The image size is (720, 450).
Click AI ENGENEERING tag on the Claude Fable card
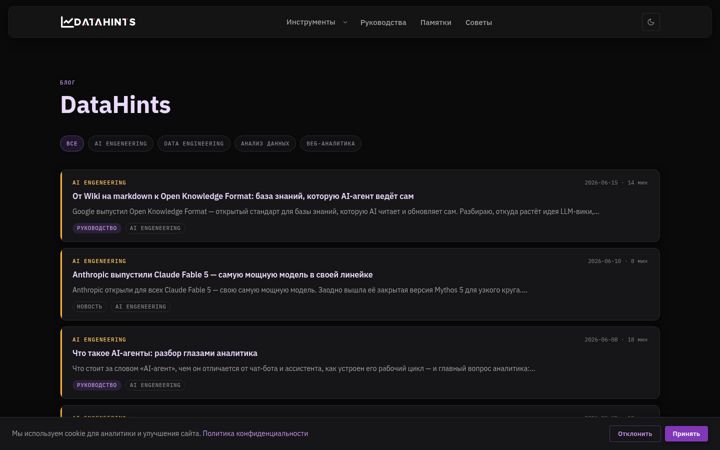tap(141, 307)
